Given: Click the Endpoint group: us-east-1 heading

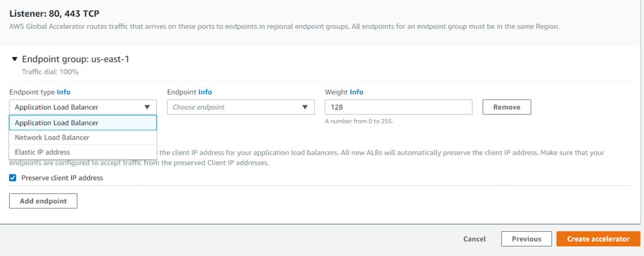Looking at the screenshot, I should tap(76, 59).
